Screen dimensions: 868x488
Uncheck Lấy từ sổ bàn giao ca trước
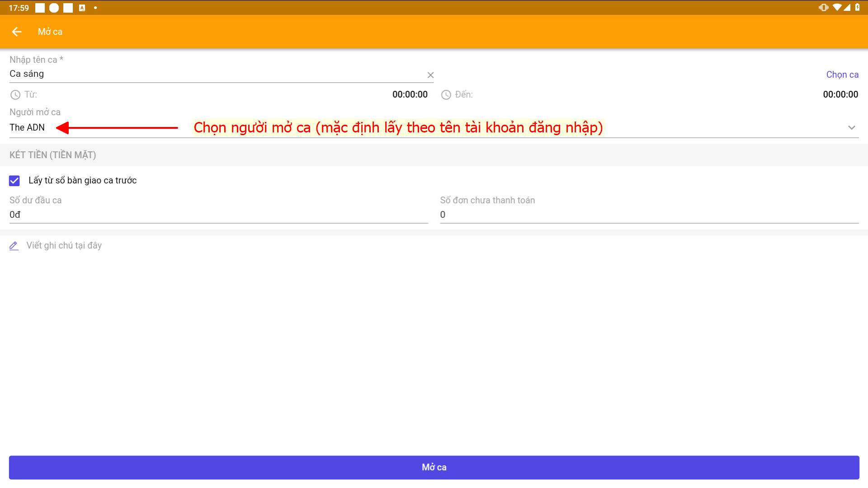(14, 181)
